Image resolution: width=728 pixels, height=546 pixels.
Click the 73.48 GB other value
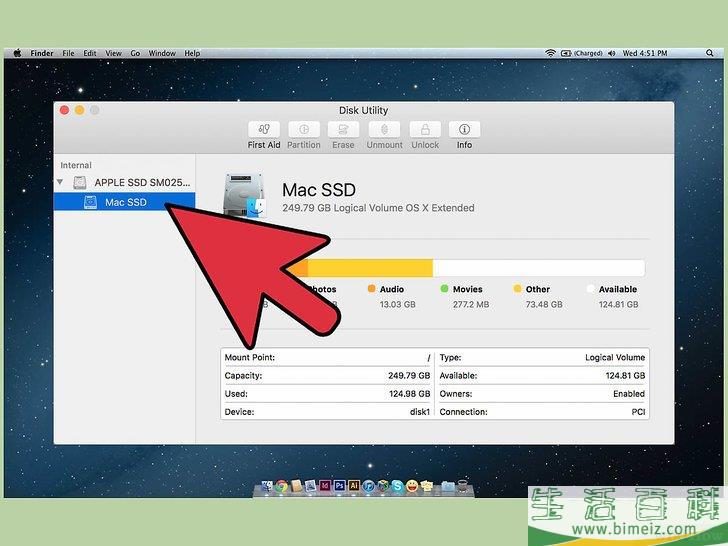point(544,305)
